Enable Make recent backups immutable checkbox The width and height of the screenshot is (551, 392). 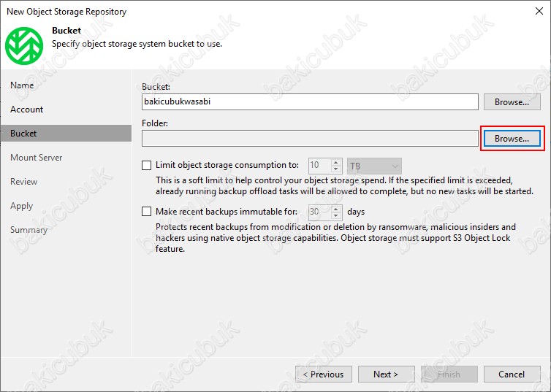coord(147,212)
